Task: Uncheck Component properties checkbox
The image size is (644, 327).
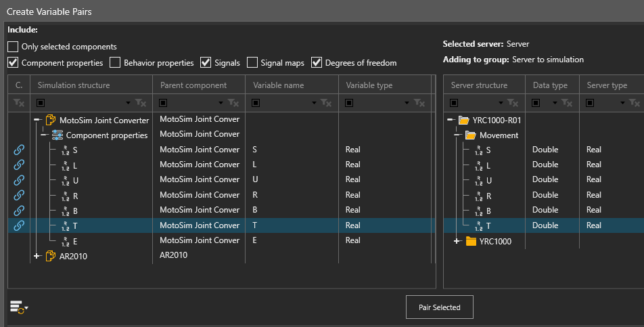Action: pyautogui.click(x=13, y=62)
